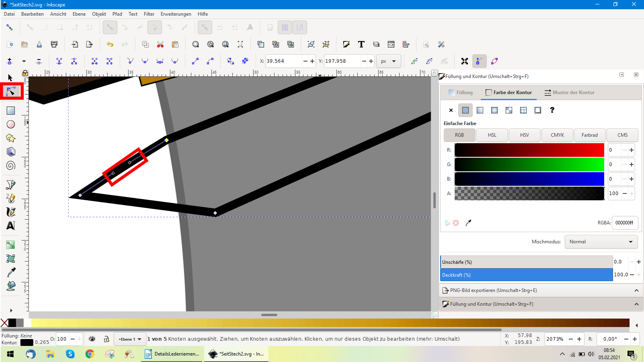Pick the Color dropper tool
Screen dimensions: 644x362
coord(11,272)
